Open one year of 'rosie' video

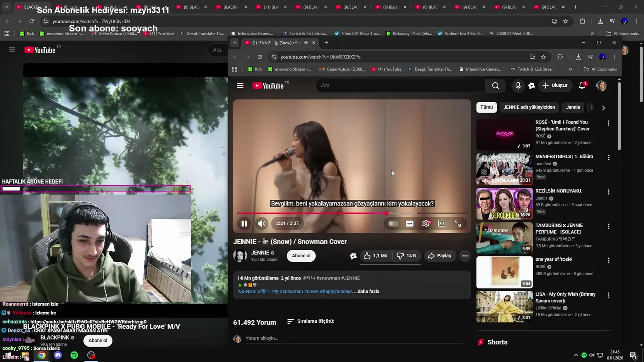(505, 272)
